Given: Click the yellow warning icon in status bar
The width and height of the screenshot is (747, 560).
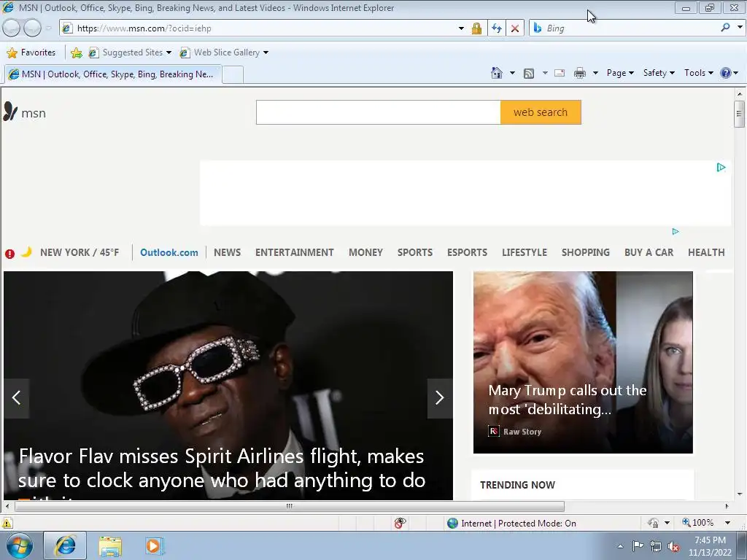Looking at the screenshot, I should [x=7, y=524].
